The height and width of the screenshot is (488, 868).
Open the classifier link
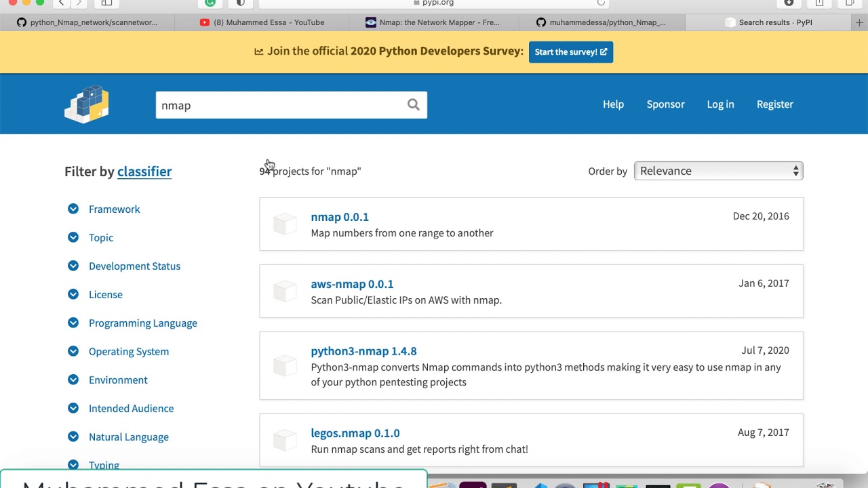144,171
